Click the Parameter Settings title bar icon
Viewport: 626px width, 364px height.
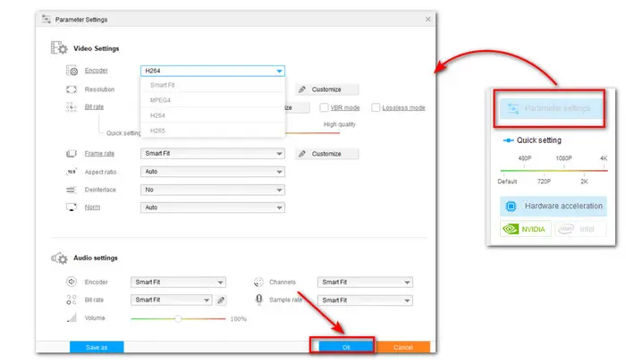(x=47, y=19)
